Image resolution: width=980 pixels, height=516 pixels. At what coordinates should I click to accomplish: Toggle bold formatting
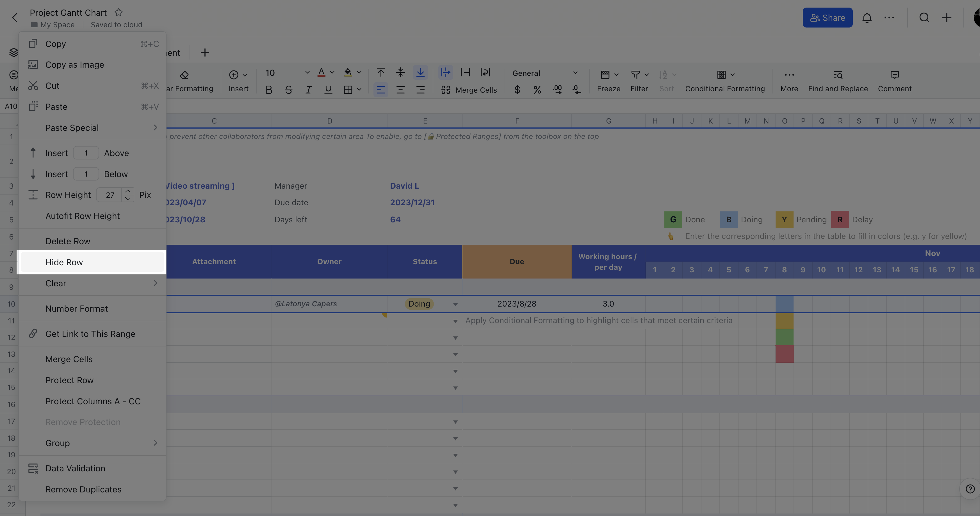269,90
